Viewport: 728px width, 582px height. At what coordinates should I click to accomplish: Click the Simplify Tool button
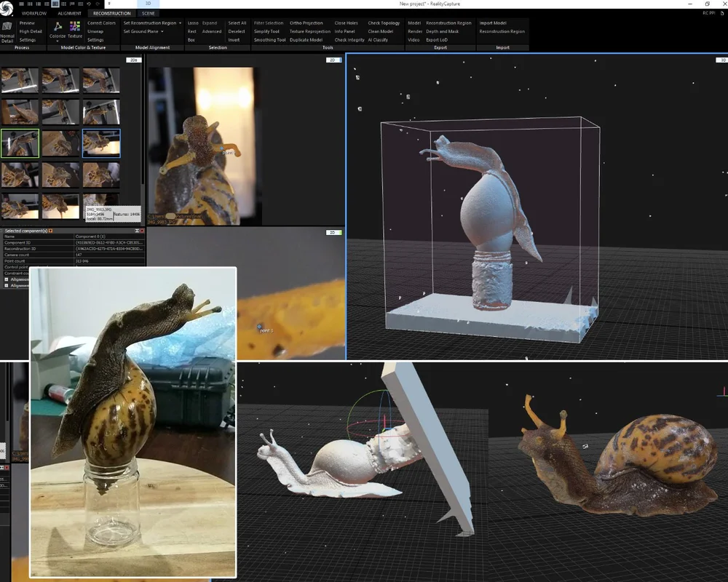tap(266, 31)
